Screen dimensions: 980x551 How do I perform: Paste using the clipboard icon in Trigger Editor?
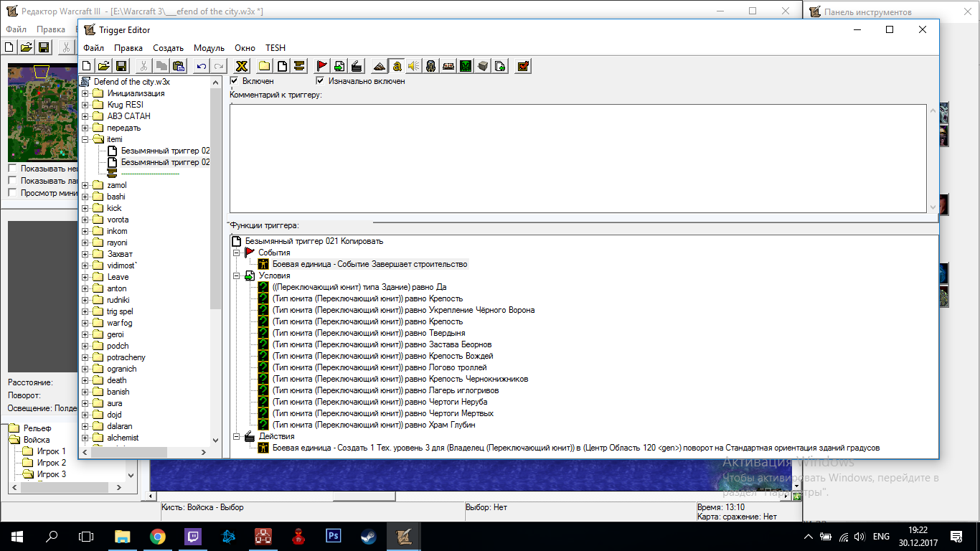click(x=179, y=66)
